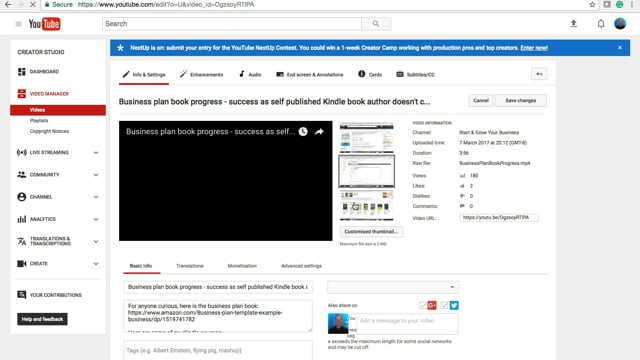This screenshot has width=640, height=360.
Task: Stop loading the browser page
Action: click(x=33, y=4)
